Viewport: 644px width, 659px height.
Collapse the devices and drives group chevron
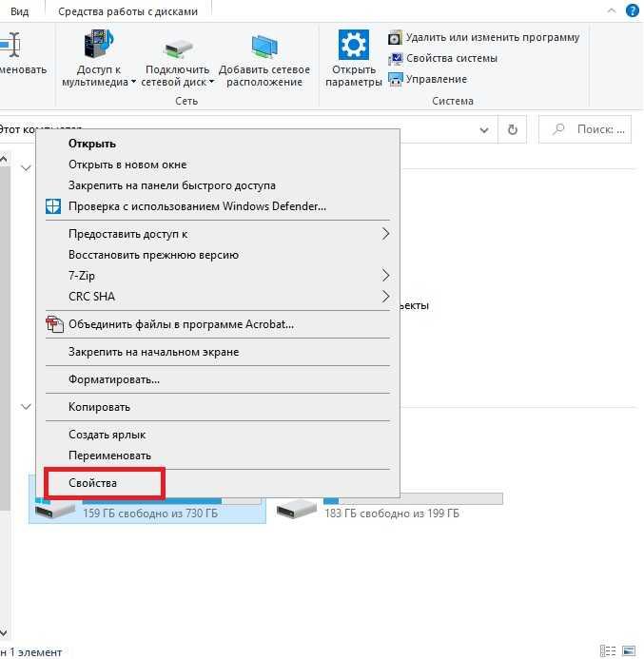tap(26, 407)
